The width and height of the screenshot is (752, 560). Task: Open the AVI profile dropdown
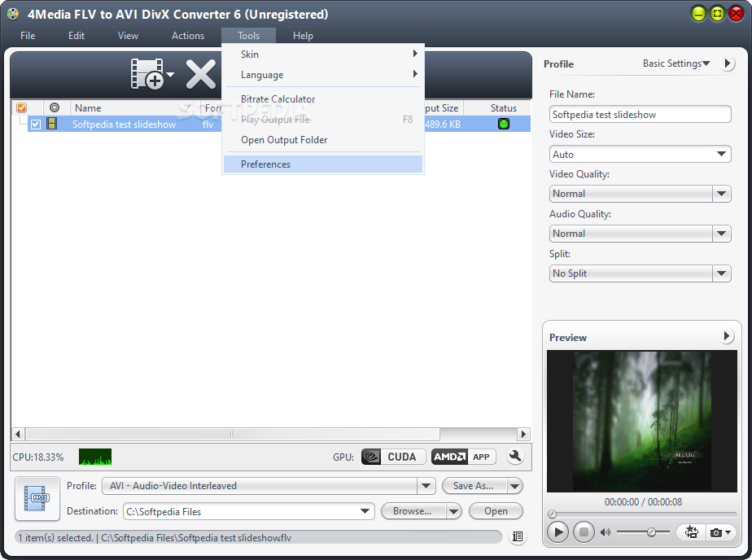pos(426,486)
